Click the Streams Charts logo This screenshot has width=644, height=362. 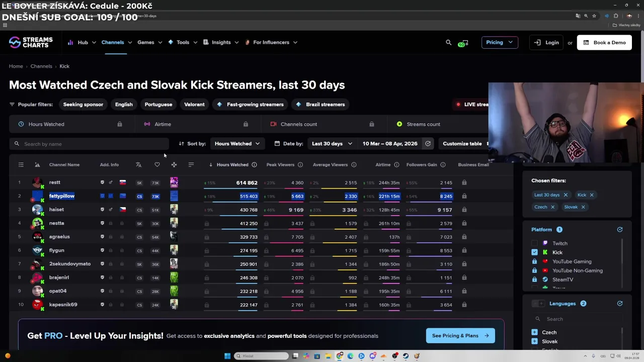coord(31,42)
